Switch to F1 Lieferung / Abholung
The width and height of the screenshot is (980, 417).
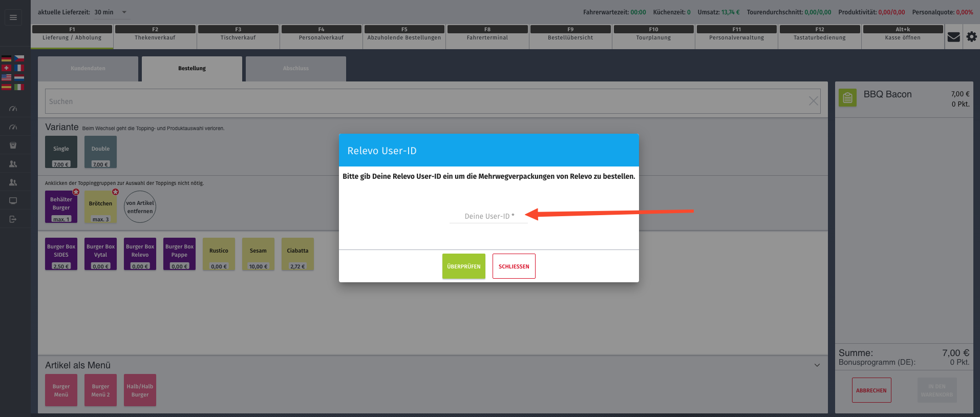(72, 37)
